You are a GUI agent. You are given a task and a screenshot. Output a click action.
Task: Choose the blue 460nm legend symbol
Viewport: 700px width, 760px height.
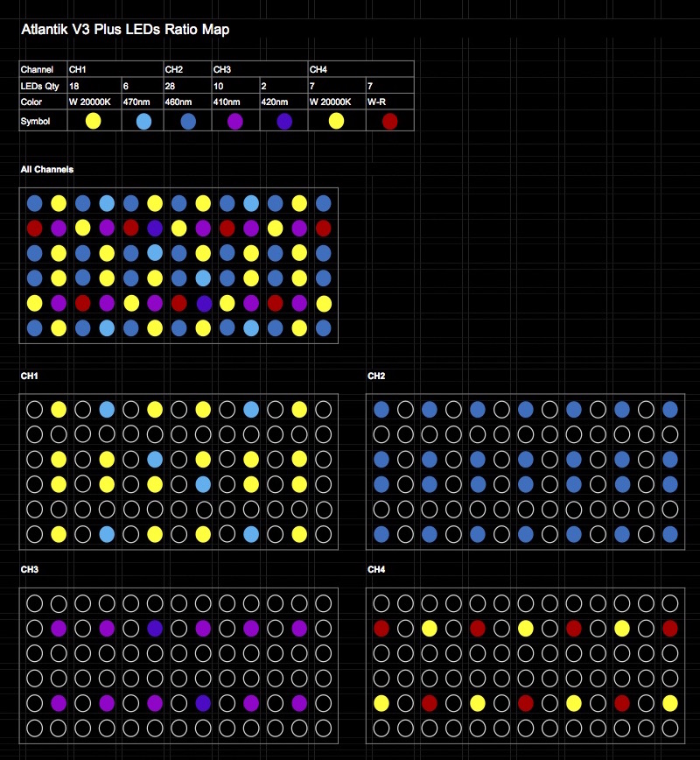click(188, 121)
